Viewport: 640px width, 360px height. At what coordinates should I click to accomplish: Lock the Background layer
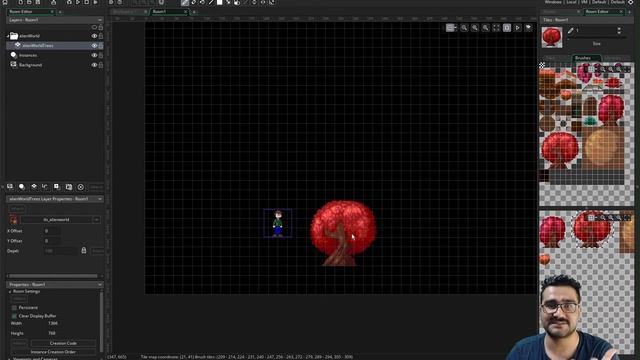click(x=101, y=65)
